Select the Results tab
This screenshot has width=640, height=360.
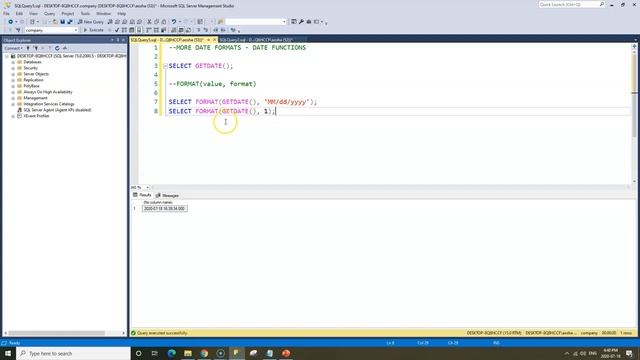(142, 195)
